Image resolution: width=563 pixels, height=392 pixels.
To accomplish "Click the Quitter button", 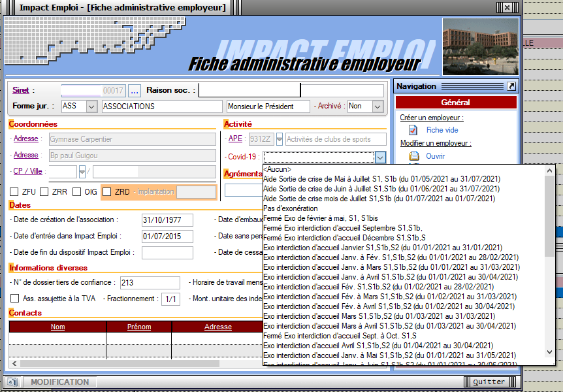I will point(489,382).
